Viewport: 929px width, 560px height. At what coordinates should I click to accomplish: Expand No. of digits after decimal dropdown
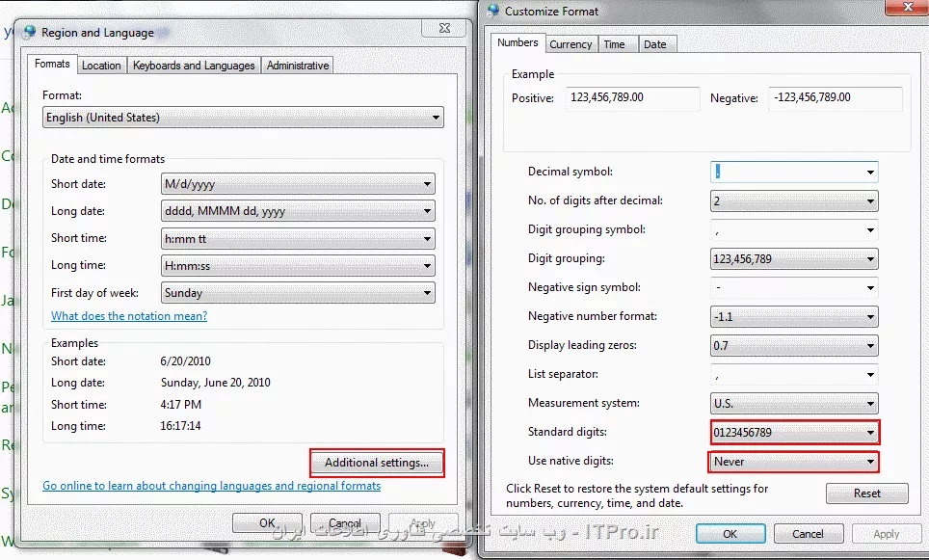pyautogui.click(x=794, y=200)
